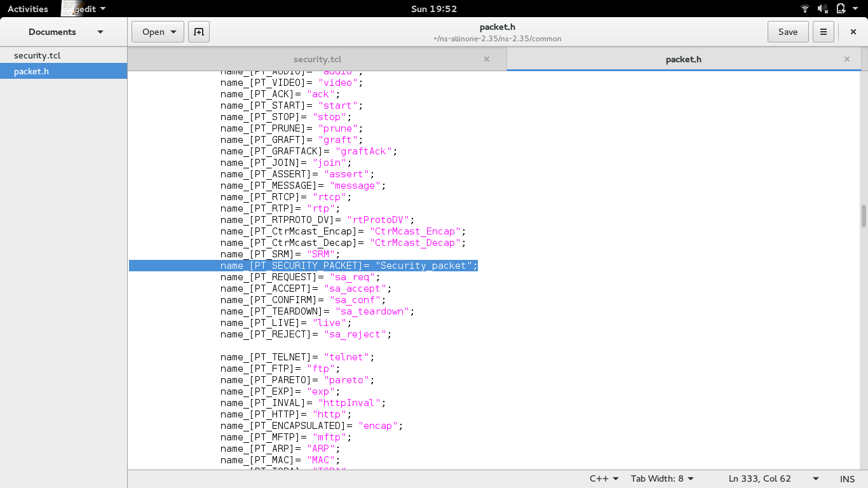This screenshot has width=868, height=488.
Task: Click the name_[PT_MFTP]= "mftp" line
Action: point(286,437)
